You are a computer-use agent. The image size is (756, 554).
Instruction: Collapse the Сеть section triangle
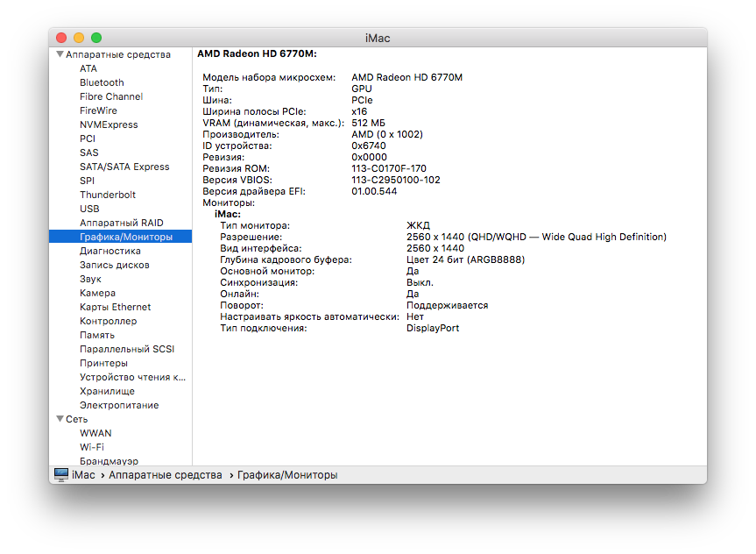point(60,419)
